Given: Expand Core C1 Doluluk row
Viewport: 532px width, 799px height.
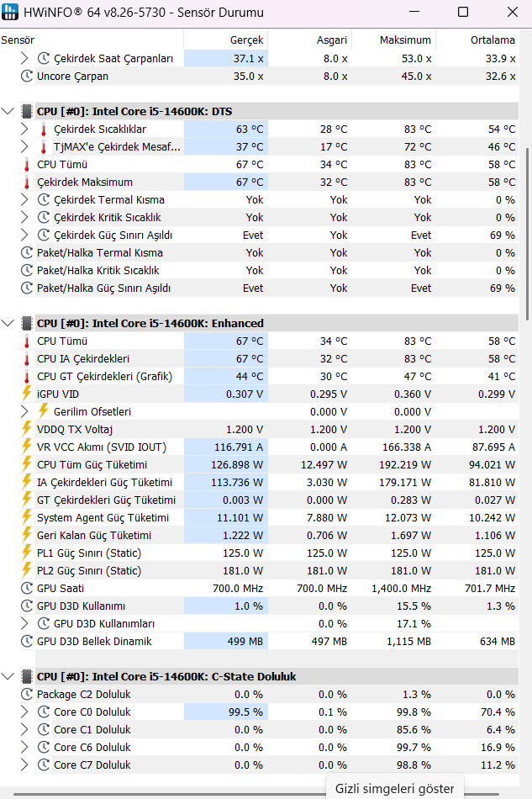Looking at the screenshot, I should click(24, 730).
